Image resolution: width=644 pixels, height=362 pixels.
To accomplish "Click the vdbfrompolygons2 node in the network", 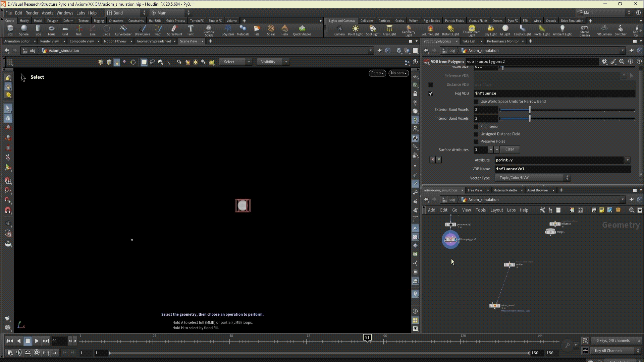I will click(450, 239).
